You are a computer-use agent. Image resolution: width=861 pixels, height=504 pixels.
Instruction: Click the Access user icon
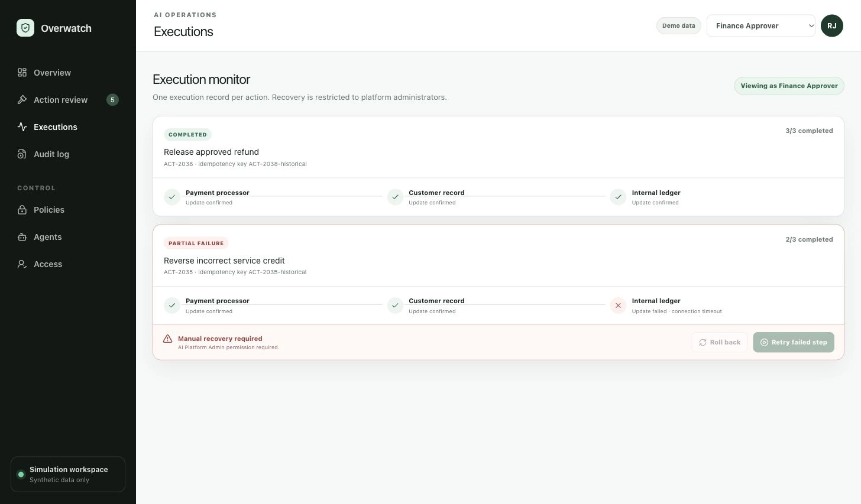(22, 264)
